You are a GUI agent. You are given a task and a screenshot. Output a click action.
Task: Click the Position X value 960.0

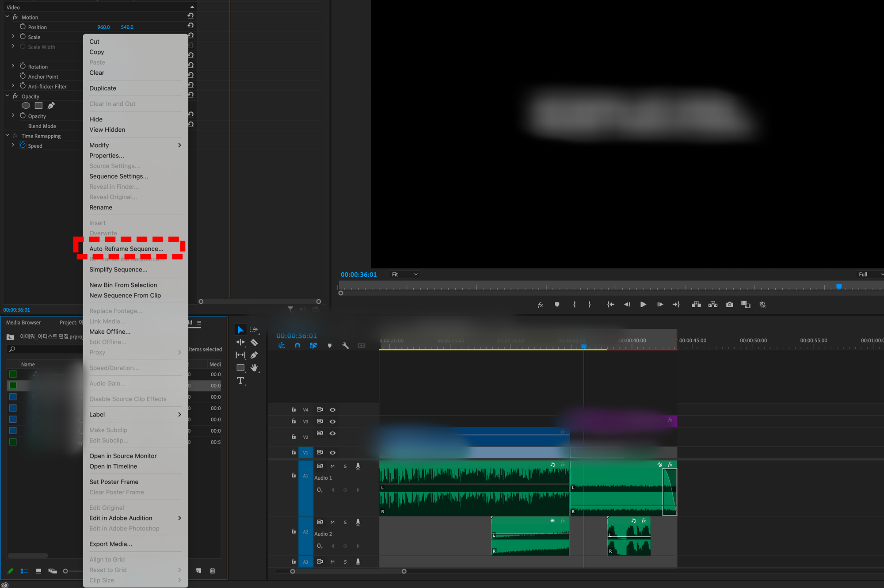[103, 27]
